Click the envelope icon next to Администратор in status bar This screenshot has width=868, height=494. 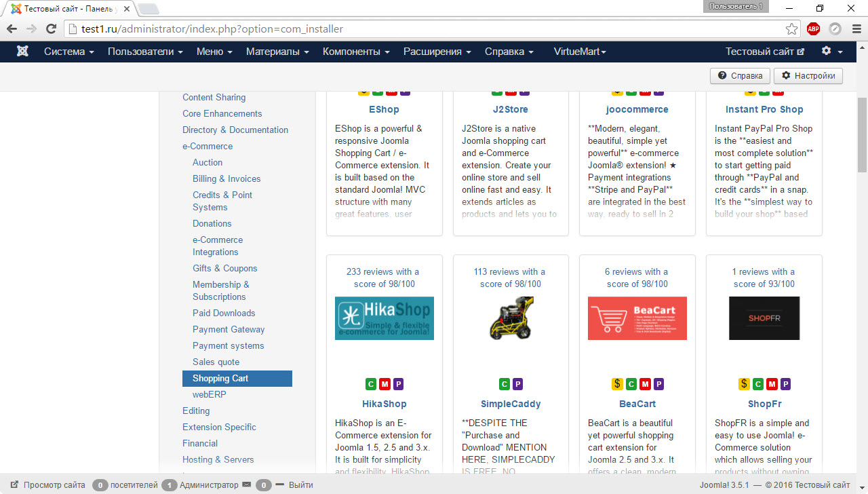(245, 484)
